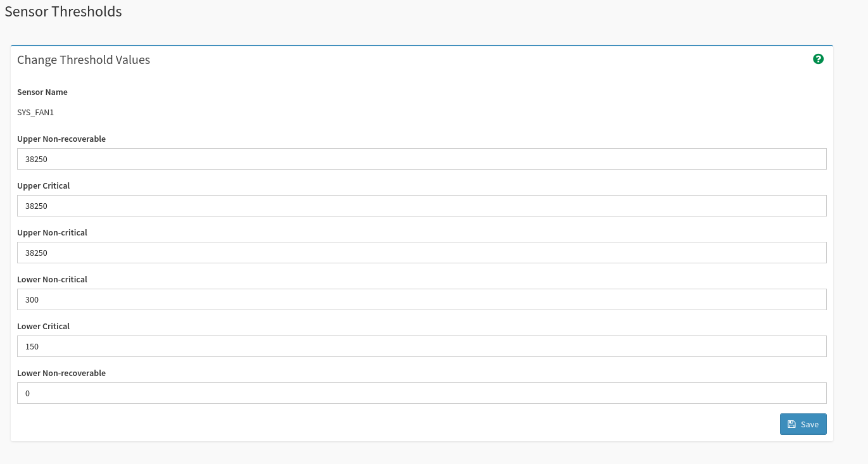
Task: Click the SYS_FAN1 sensor name text
Action: click(x=35, y=113)
